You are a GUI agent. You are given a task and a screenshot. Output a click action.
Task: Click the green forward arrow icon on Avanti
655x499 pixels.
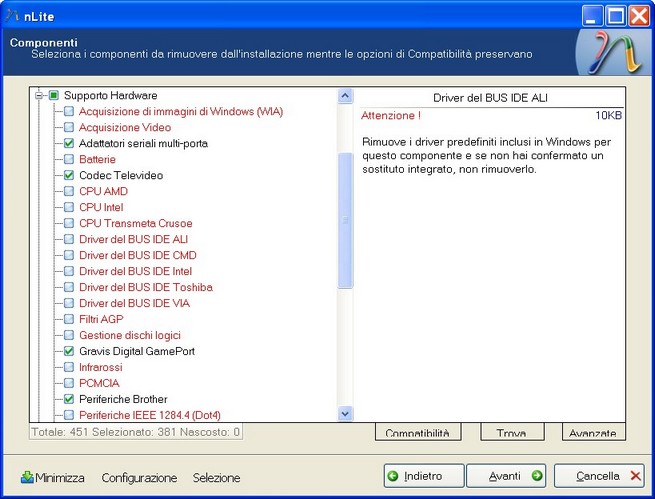[x=537, y=476]
